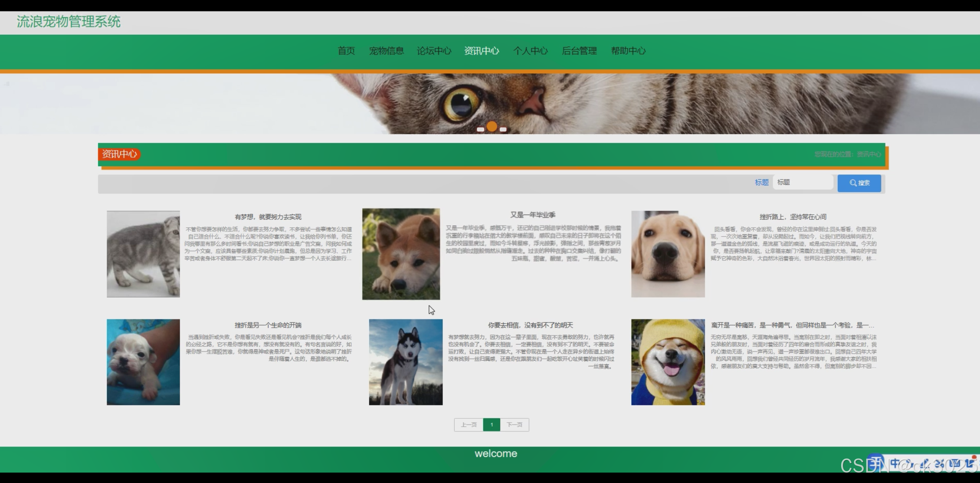Select 个人中心 in the navigation bar
Screen dimensions: 980x483
point(530,51)
